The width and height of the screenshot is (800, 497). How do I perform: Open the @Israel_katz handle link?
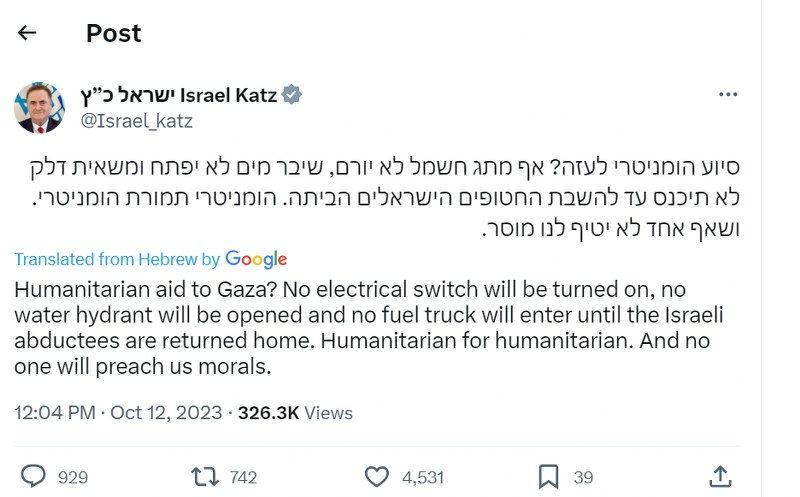point(136,121)
